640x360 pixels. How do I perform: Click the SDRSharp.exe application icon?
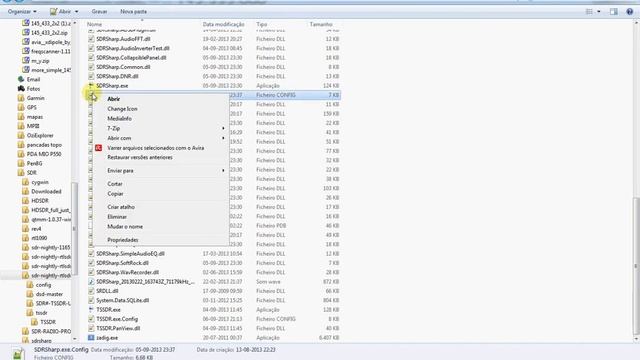pyautogui.click(x=91, y=86)
